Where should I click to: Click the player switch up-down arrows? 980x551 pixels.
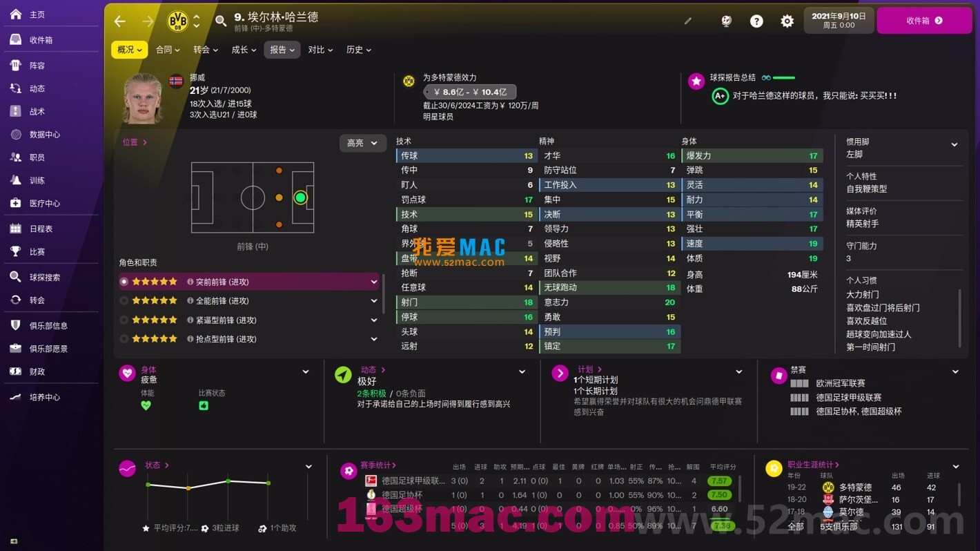click(197, 21)
